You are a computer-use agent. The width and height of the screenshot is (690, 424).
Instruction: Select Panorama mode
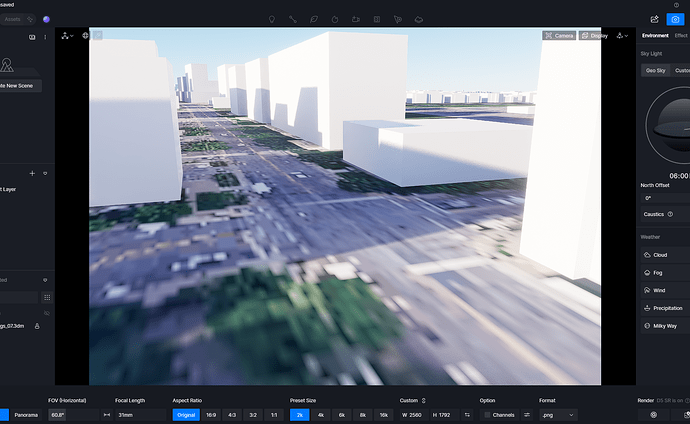tap(26, 415)
